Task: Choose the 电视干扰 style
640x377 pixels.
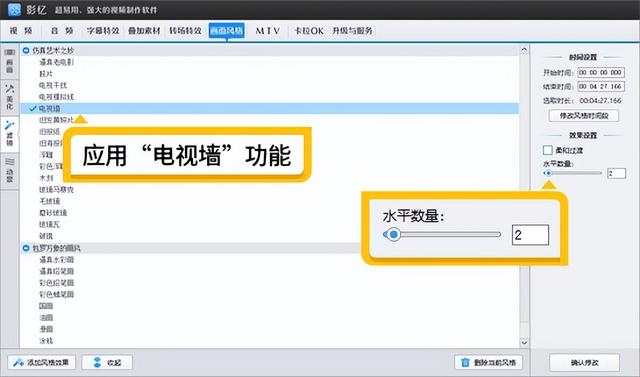Action: (53, 85)
